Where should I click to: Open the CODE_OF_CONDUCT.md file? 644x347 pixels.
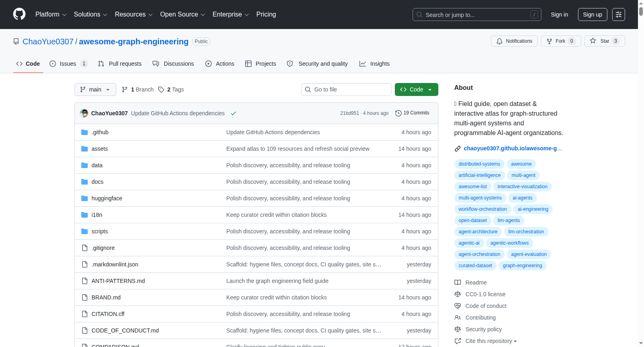tap(125, 330)
